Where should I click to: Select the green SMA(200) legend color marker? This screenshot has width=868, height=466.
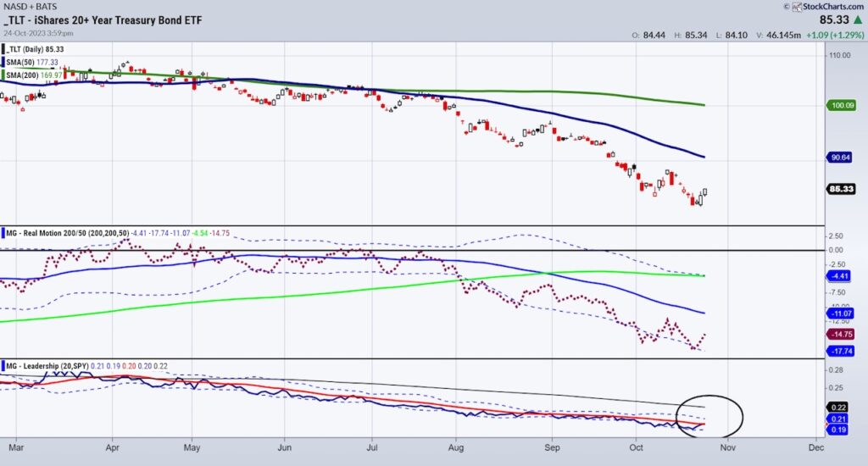tap(3, 75)
